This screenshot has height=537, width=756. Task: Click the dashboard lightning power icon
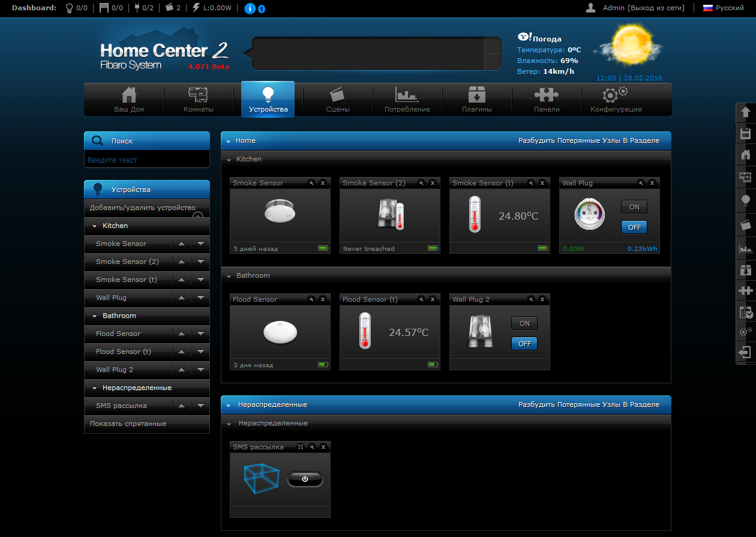[196, 8]
